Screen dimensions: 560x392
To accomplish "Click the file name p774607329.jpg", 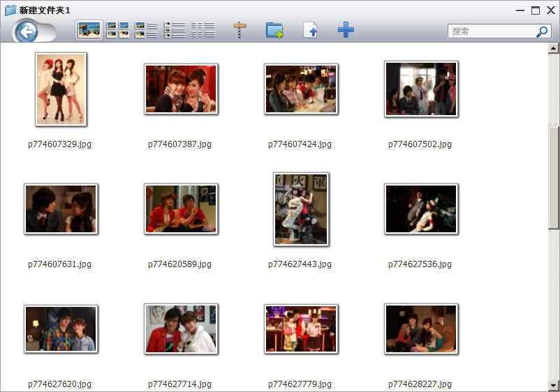I will click(59, 144).
